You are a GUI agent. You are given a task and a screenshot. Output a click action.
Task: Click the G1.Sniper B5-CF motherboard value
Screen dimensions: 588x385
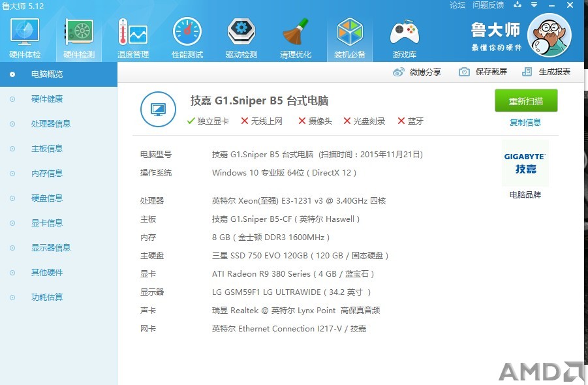pyautogui.click(x=286, y=219)
